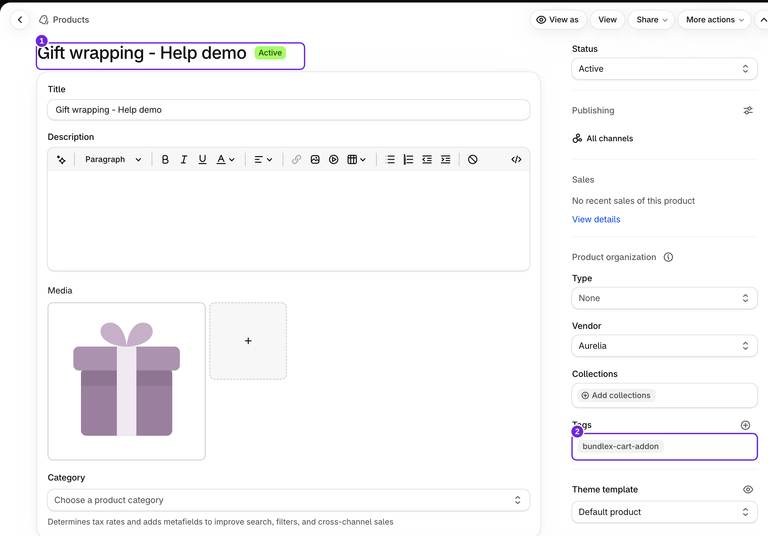Image resolution: width=768 pixels, height=536 pixels.
Task: Click the Add collections button
Action: pos(616,395)
